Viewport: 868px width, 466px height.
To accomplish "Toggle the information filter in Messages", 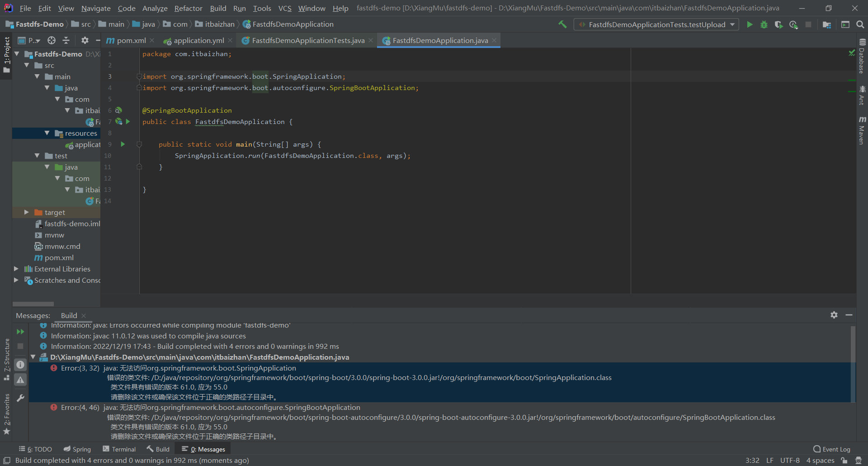I will click(20, 364).
